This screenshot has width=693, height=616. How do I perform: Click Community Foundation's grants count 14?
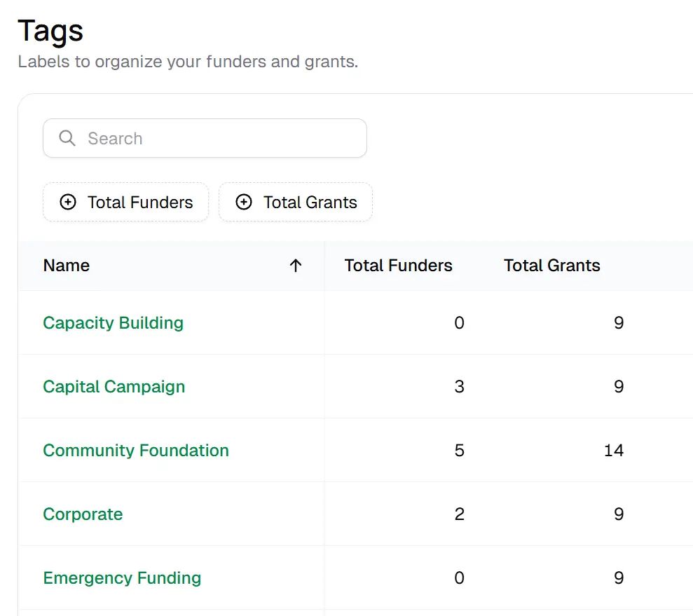point(613,451)
